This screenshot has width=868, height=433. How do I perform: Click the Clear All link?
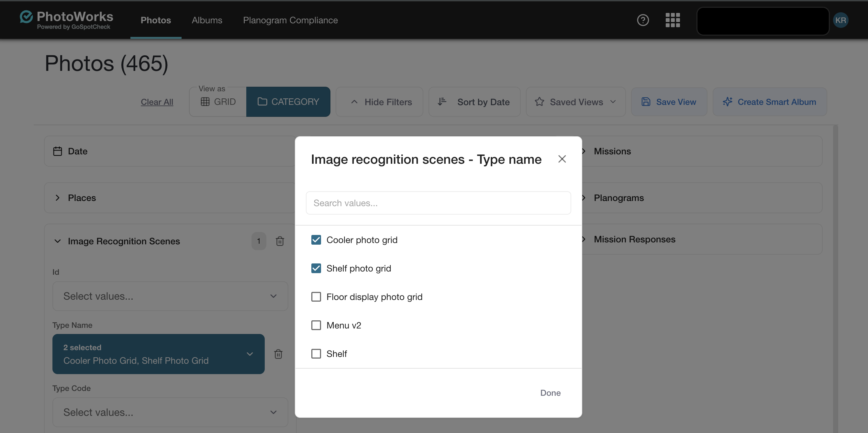tap(157, 102)
